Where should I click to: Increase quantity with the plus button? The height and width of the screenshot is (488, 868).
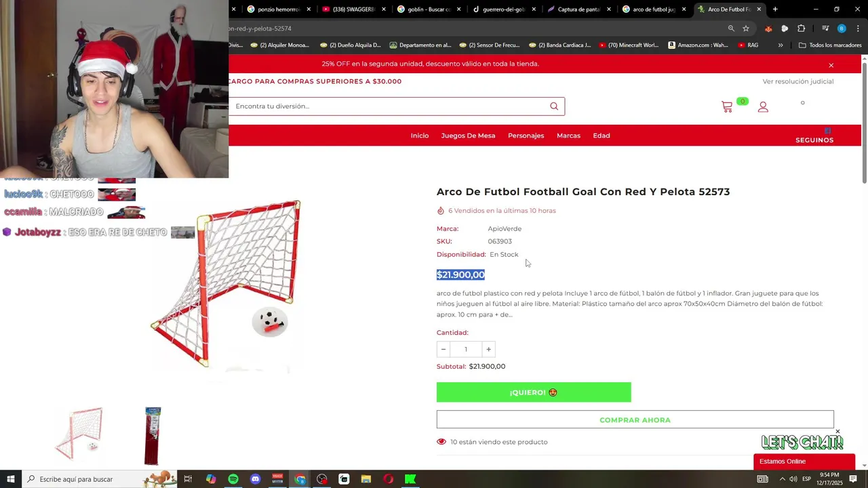click(488, 349)
